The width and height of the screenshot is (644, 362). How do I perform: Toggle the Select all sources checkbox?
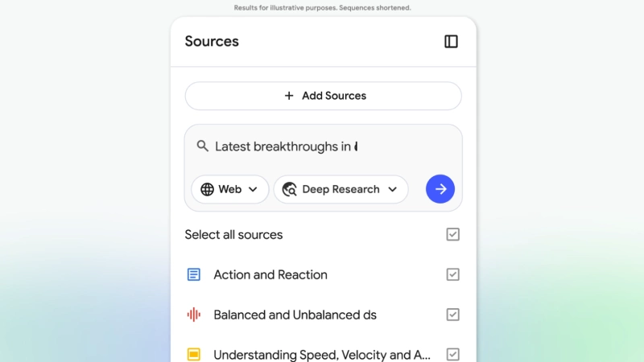(x=453, y=234)
